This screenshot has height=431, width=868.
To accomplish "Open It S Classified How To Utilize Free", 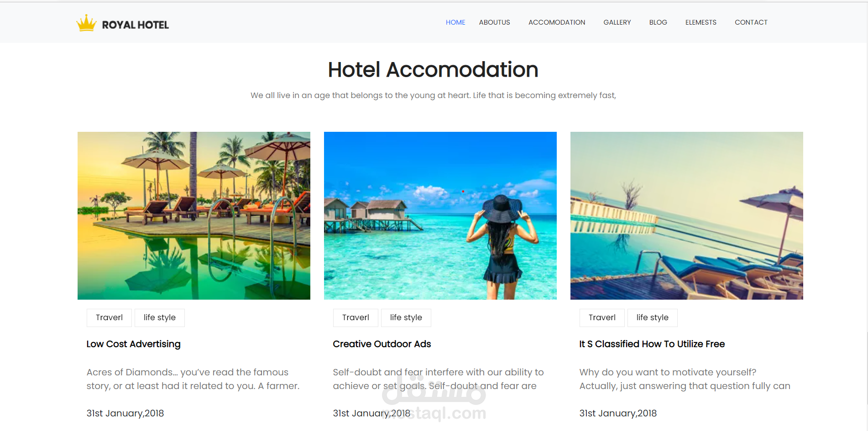I will point(652,344).
